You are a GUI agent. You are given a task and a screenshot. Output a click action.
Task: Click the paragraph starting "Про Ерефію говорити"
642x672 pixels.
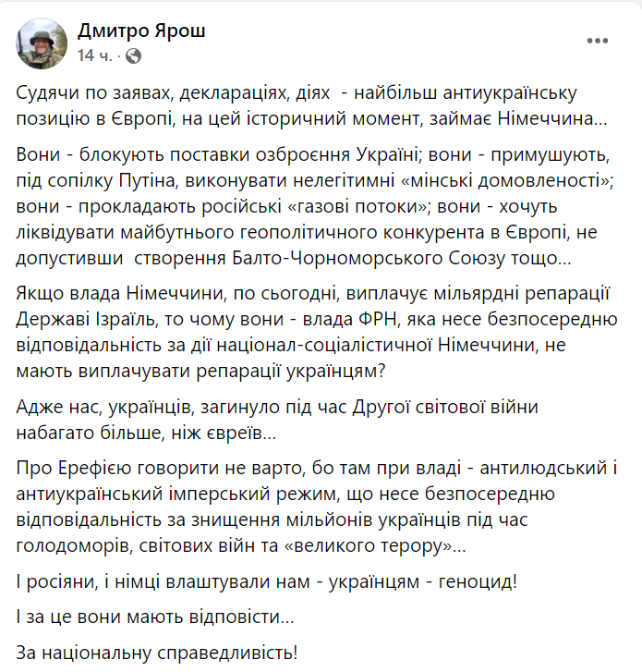click(x=317, y=507)
